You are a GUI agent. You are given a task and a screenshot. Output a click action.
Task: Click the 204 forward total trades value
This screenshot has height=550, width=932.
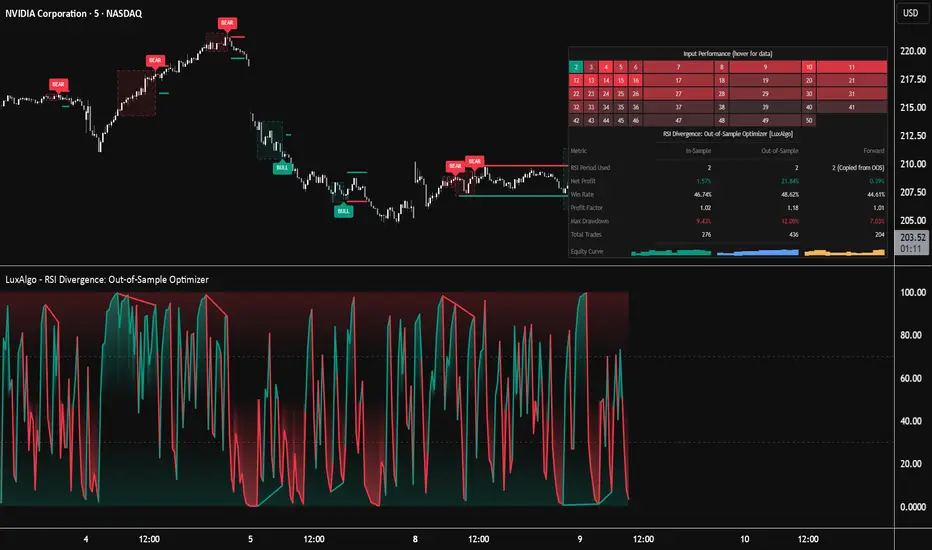pyautogui.click(x=880, y=235)
